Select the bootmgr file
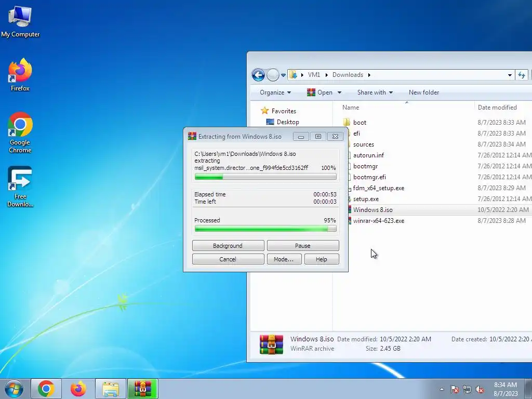 [365, 166]
